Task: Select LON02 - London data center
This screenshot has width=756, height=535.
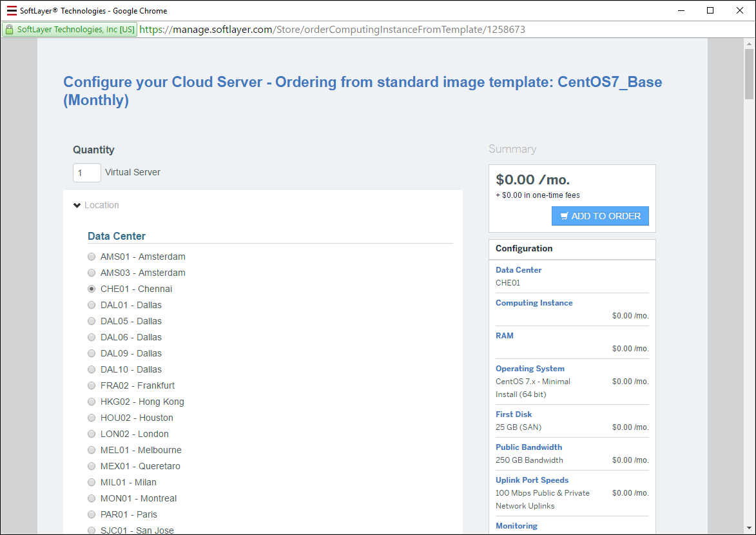Action: click(92, 434)
